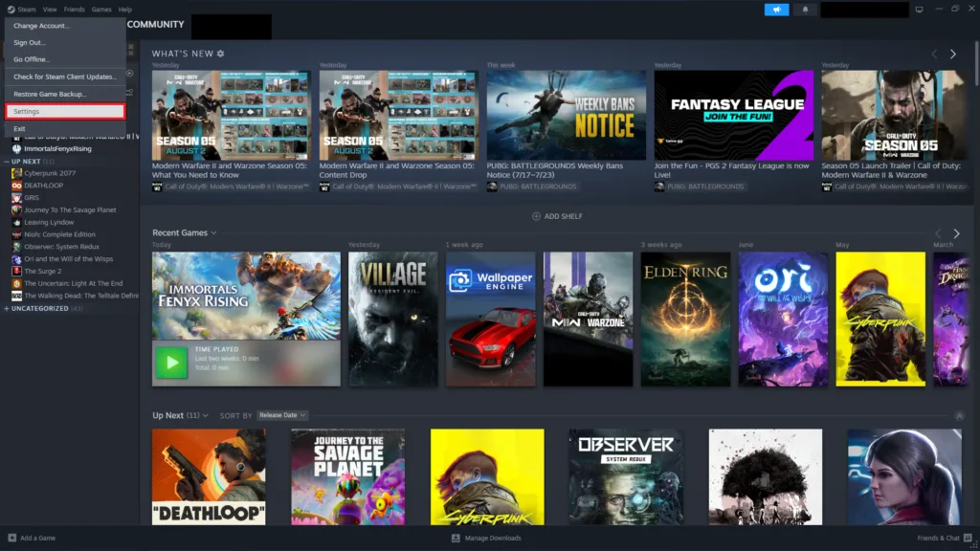Open What's New settings gear
This screenshot has width=980, height=551.
coord(221,54)
